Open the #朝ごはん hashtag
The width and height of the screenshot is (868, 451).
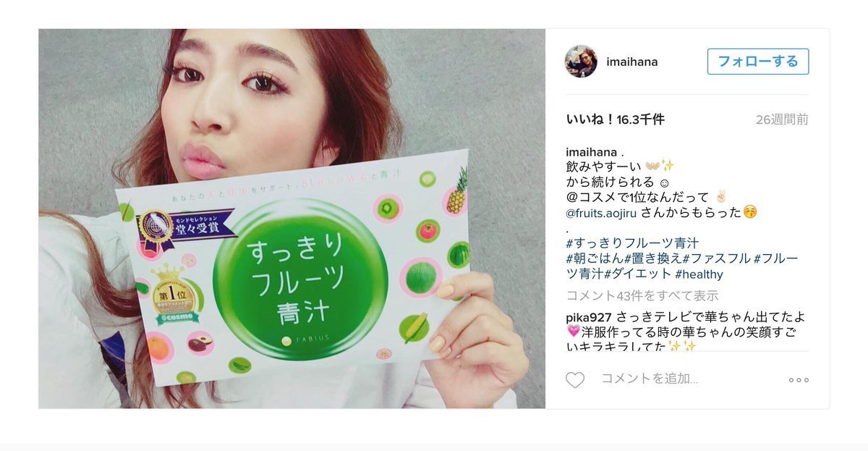click(x=594, y=258)
